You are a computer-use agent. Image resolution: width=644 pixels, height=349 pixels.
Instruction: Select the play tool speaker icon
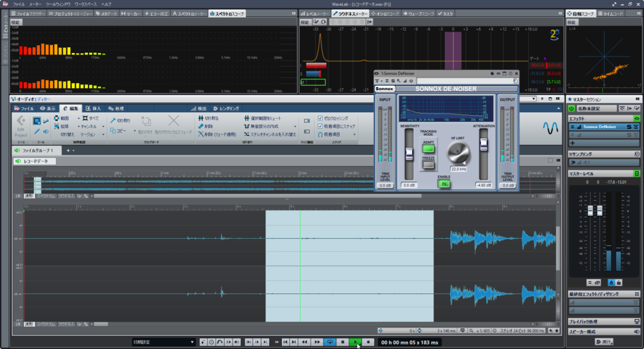tap(46, 132)
